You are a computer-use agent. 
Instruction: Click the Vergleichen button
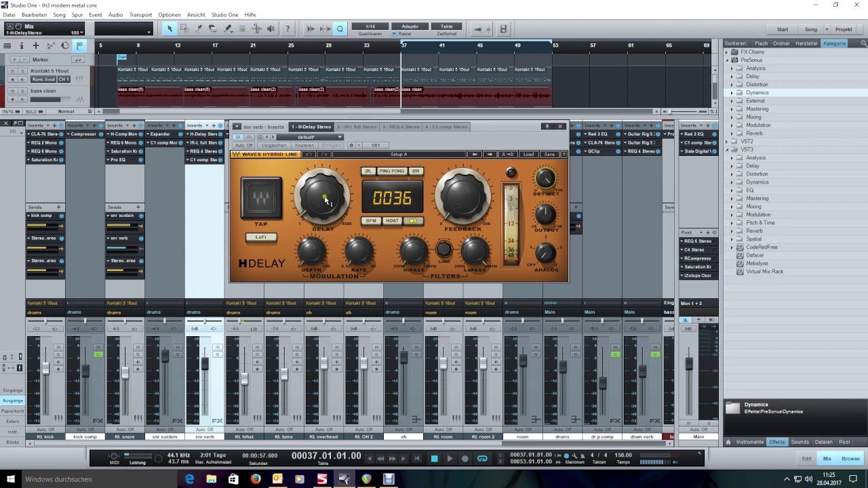274,145
